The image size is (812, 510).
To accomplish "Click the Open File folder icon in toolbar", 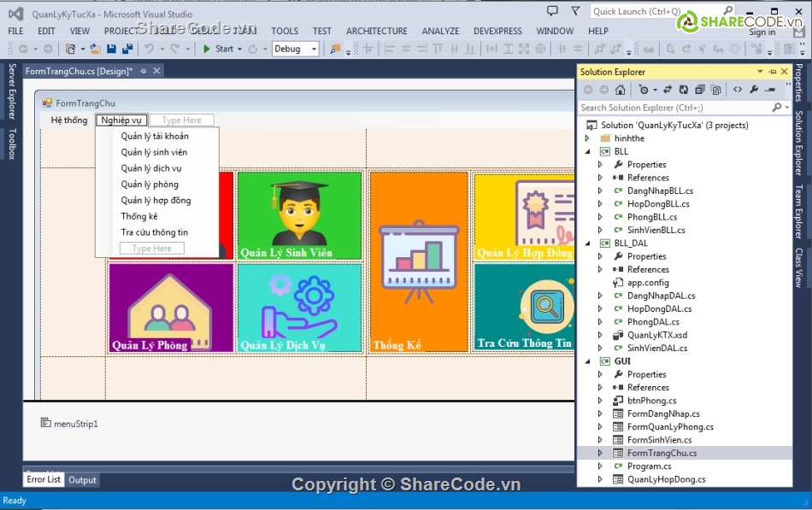I will [95, 49].
